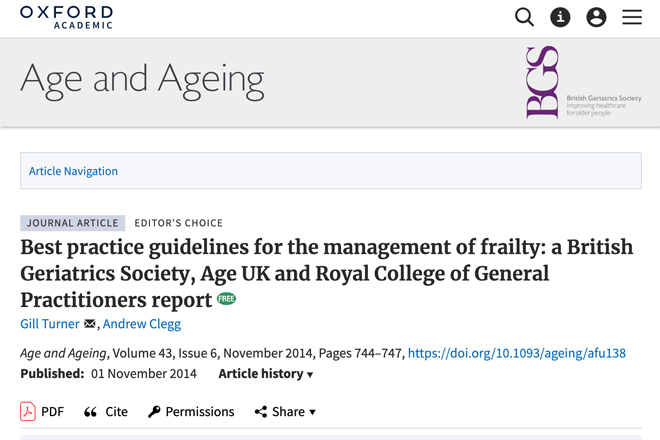Click the green FREE access badge

coord(226,299)
